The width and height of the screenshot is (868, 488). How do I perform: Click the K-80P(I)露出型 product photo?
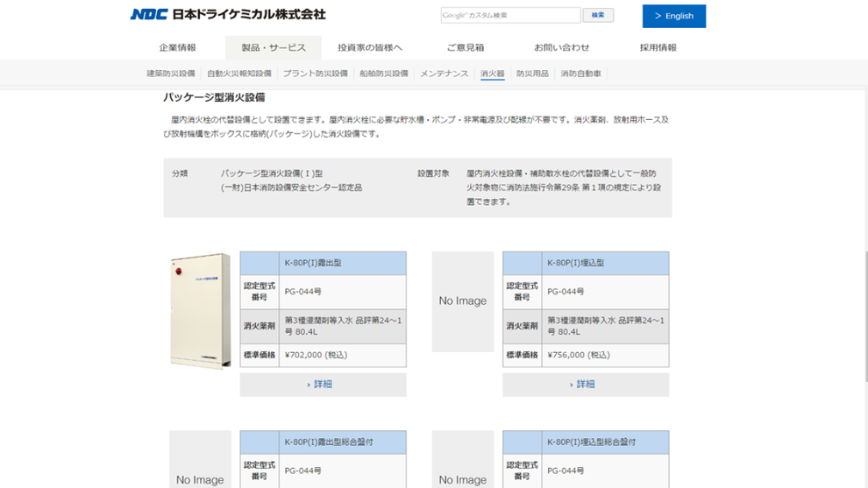(201, 311)
